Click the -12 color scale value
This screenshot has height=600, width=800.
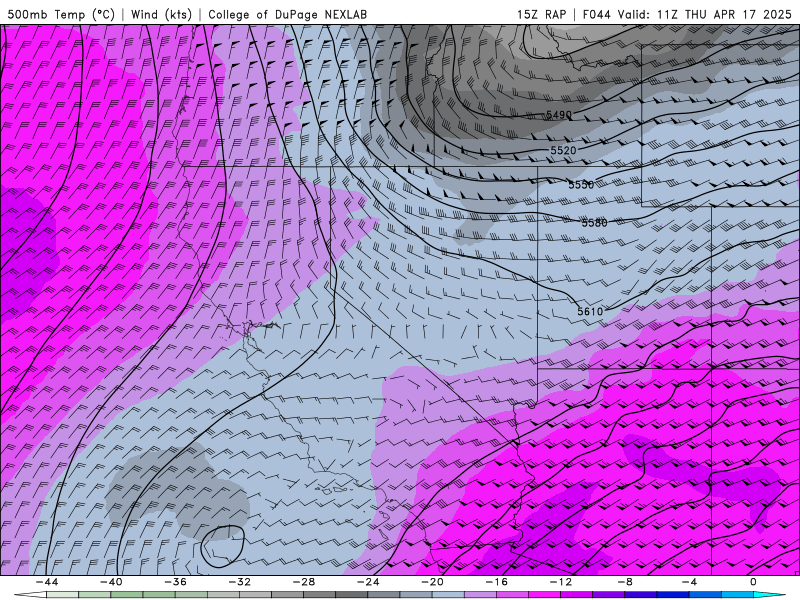tap(561, 582)
